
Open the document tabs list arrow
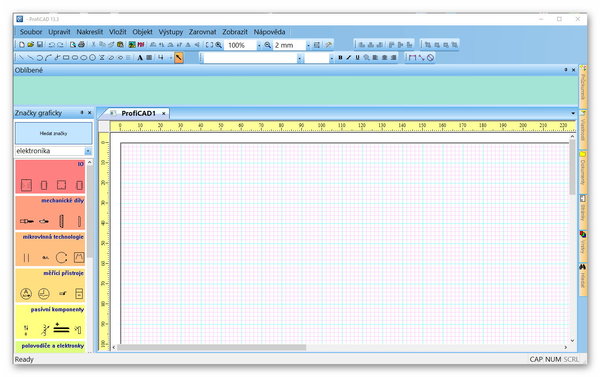573,113
